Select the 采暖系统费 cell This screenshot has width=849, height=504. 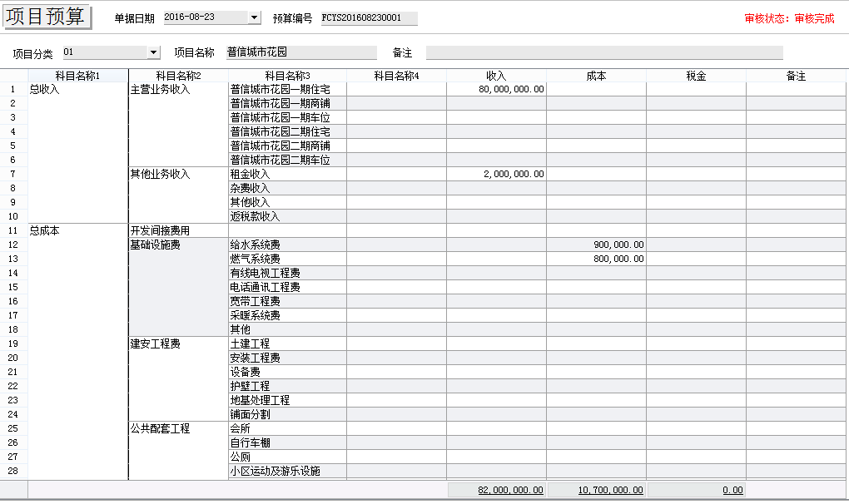pos(287,315)
